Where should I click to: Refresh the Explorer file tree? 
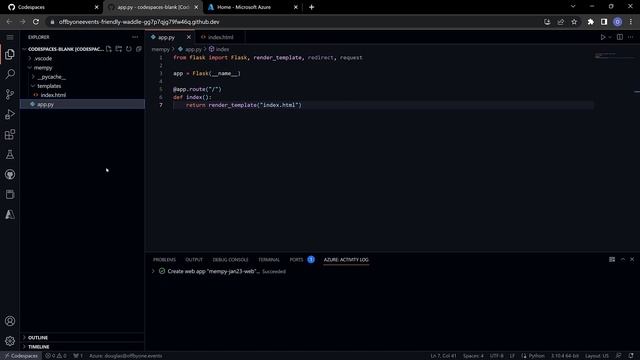click(x=129, y=49)
